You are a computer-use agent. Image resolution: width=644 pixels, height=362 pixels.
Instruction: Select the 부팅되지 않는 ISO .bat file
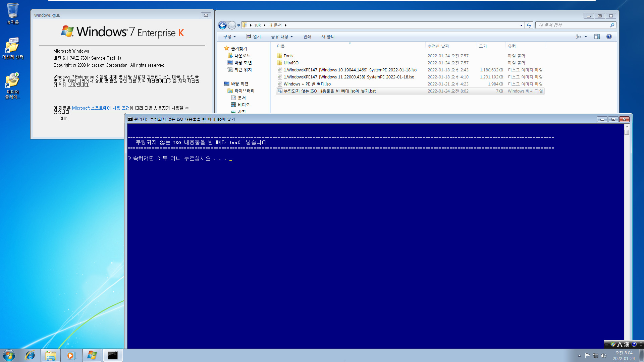[x=410, y=91]
